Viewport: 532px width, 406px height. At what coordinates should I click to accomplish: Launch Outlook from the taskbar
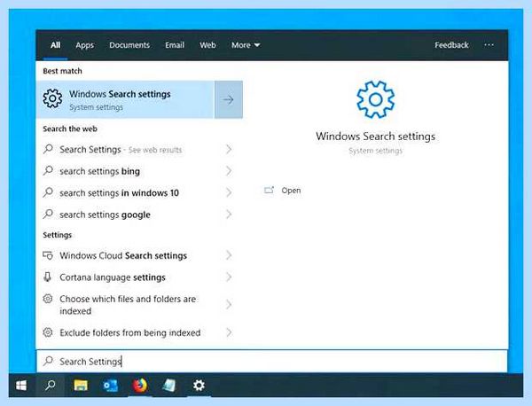point(110,386)
